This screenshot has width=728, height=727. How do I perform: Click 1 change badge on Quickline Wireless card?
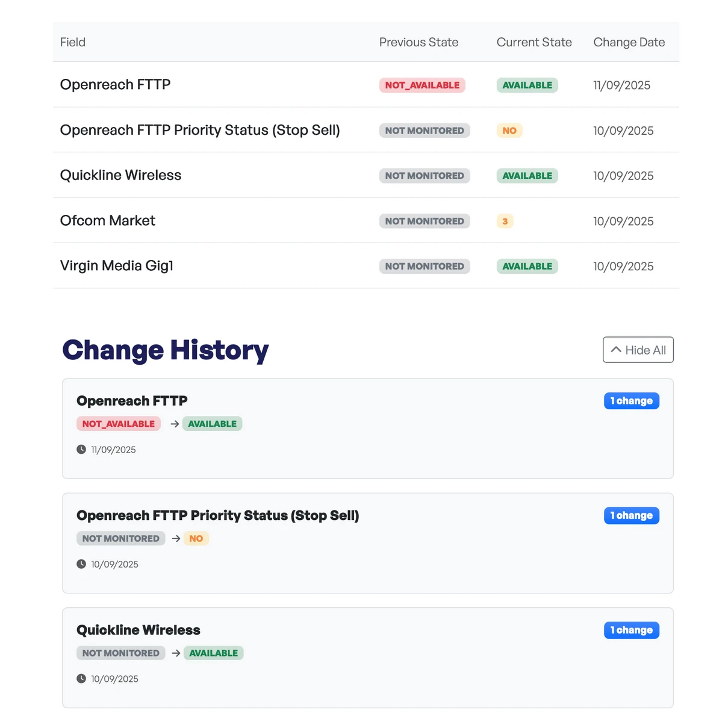click(631, 630)
